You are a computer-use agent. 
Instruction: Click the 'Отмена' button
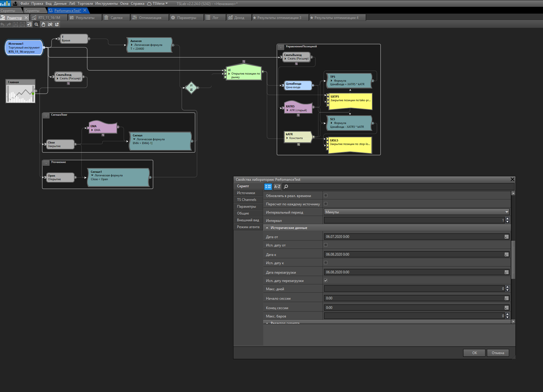point(498,353)
